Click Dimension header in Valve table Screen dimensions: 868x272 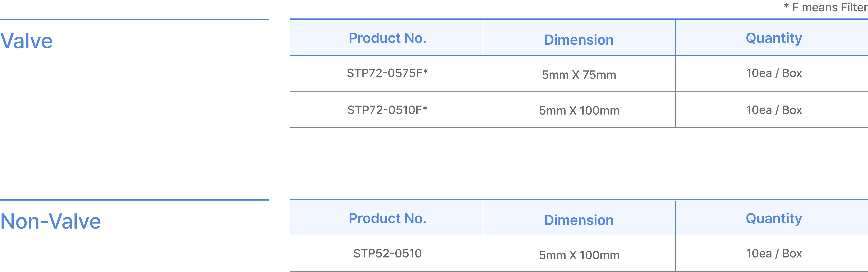(x=578, y=40)
